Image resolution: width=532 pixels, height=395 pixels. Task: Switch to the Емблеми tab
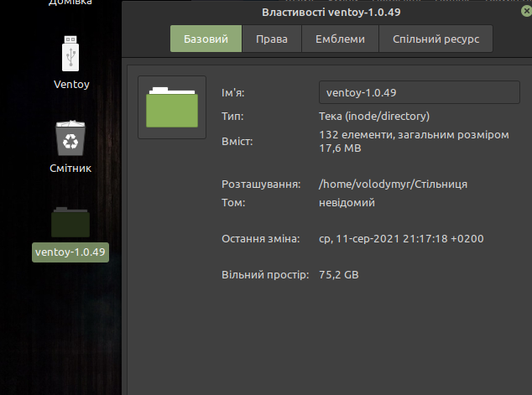click(340, 39)
